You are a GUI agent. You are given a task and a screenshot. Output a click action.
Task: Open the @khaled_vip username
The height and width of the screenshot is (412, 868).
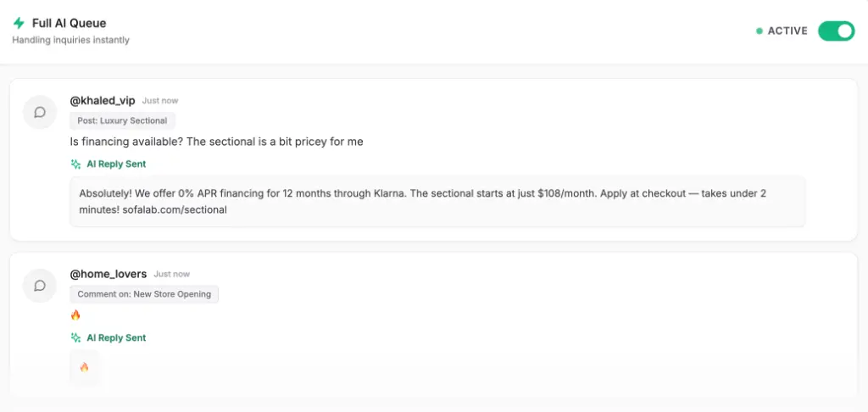point(103,101)
